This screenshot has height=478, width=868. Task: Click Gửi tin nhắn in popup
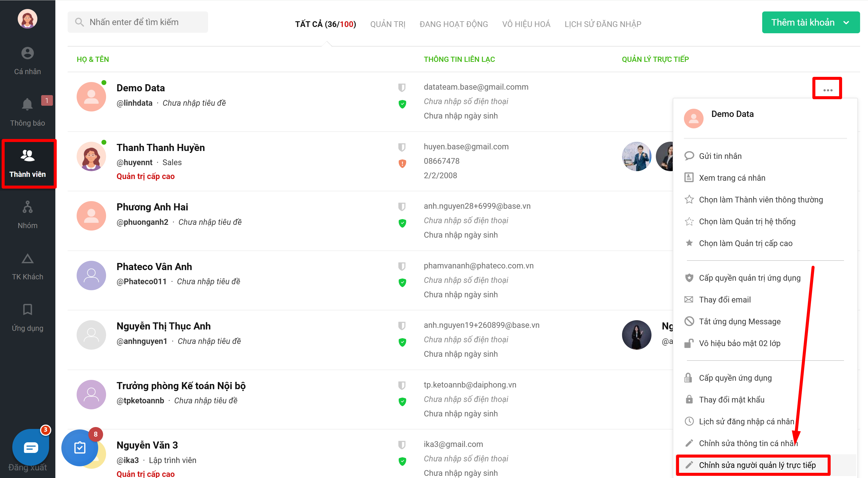[720, 156]
